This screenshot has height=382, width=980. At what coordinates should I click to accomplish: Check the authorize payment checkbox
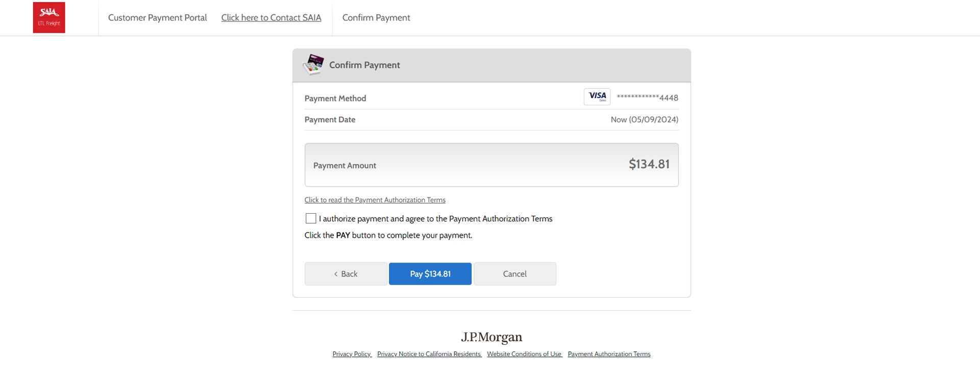pyautogui.click(x=311, y=219)
